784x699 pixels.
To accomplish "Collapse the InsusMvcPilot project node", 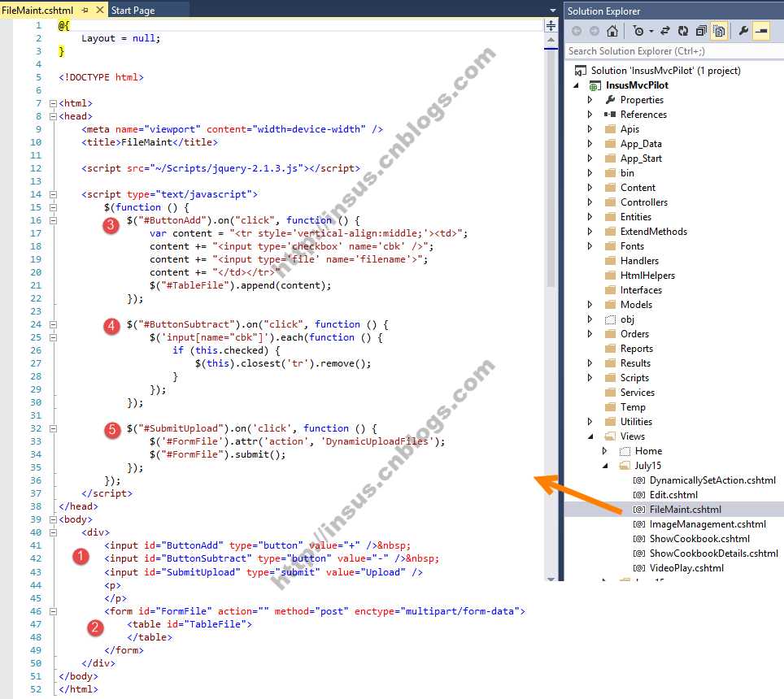I will [577, 85].
